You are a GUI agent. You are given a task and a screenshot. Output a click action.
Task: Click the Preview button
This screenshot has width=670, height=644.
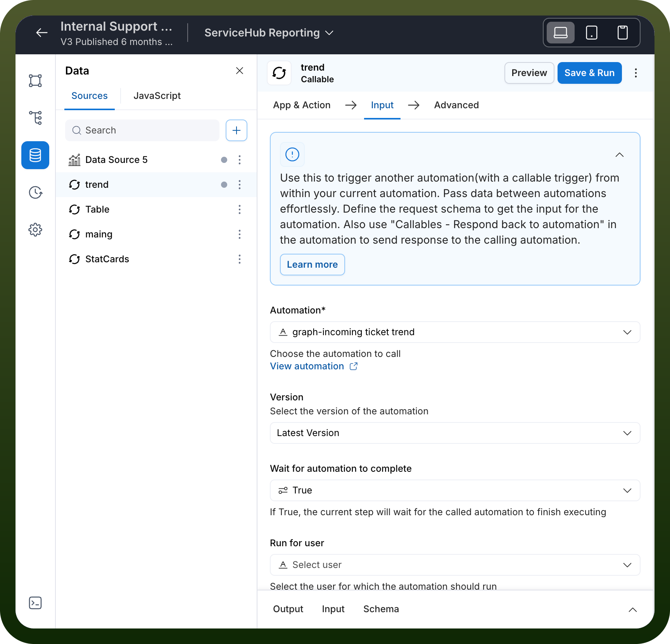coord(529,73)
